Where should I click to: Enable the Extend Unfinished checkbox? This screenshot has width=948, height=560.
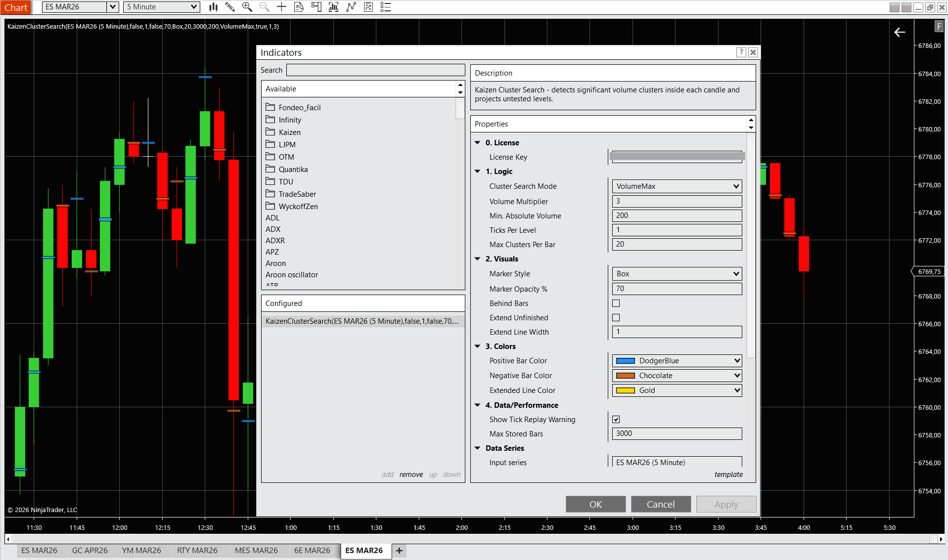[616, 318]
